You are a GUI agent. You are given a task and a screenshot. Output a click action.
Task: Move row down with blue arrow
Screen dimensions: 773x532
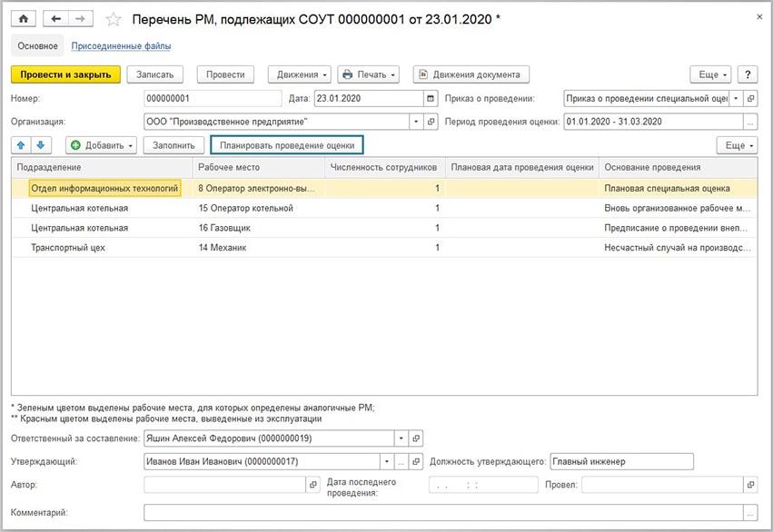tap(41, 145)
